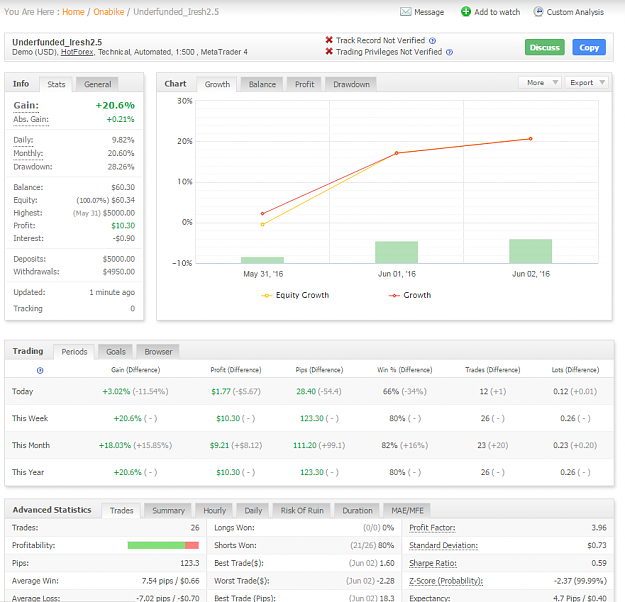Open the Periods tab in Trading
This screenshot has height=602, width=625.
pos(74,352)
